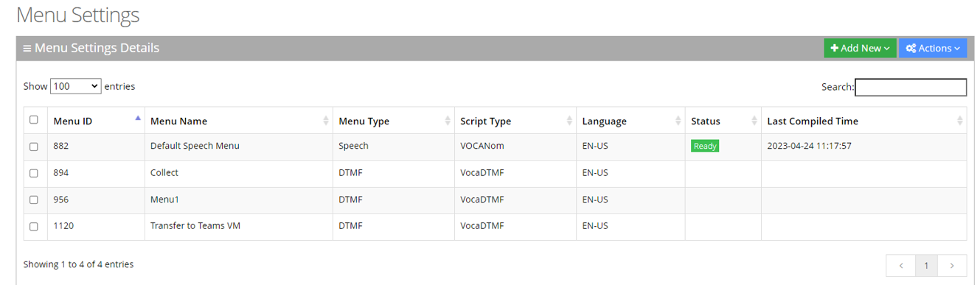Check the box for menu 882
Screen dimensions: 980x285
pos(33,147)
